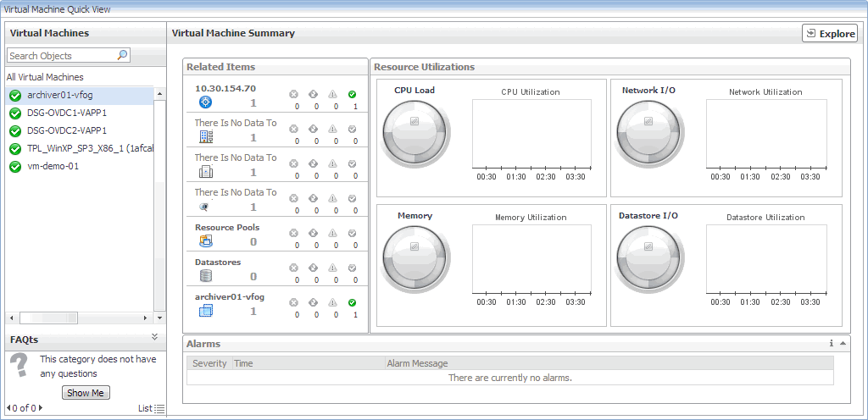Sort alarms by Severity column header
The height and width of the screenshot is (420, 868).
[209, 363]
